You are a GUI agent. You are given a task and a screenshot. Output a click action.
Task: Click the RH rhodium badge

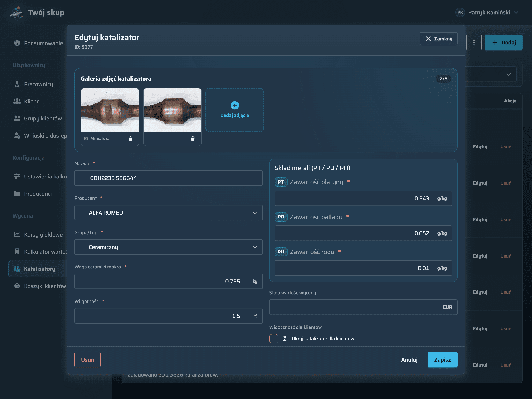click(x=281, y=252)
